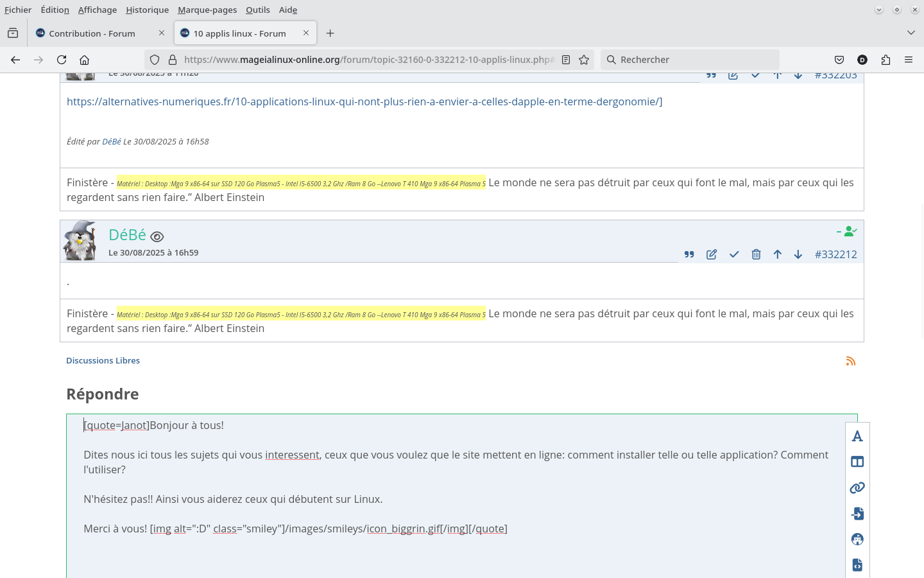This screenshot has width=924, height=578.
Task: Delete post #332212 with the trash icon
Action: (756, 254)
